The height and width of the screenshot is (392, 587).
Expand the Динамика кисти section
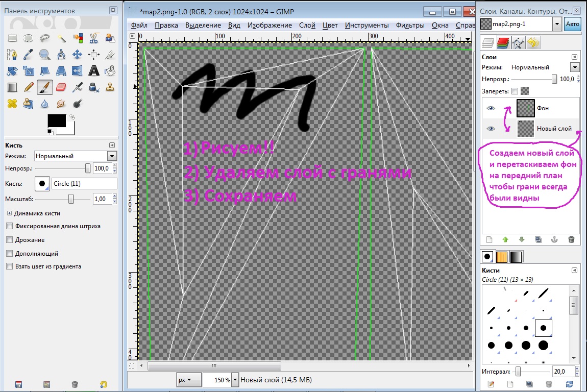tap(9, 213)
